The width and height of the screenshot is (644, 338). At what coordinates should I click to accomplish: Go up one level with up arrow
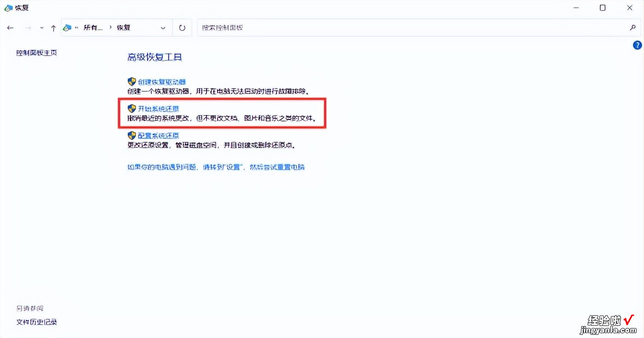coord(53,28)
